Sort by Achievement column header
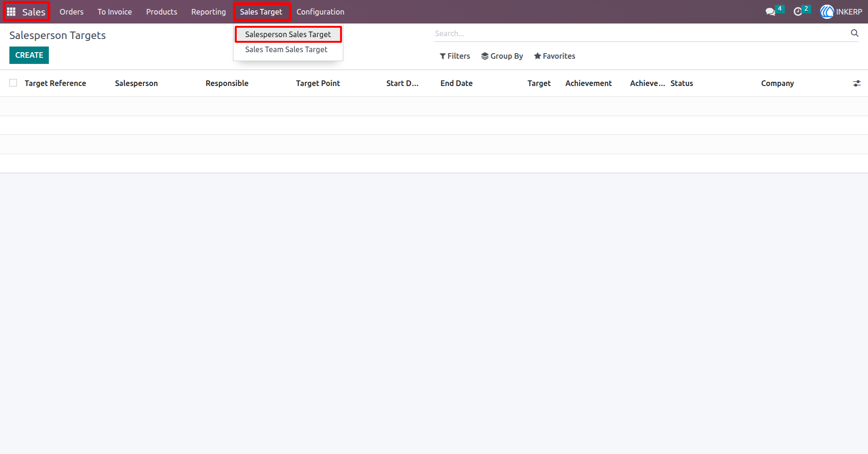The width and height of the screenshot is (868, 454). tap(589, 83)
